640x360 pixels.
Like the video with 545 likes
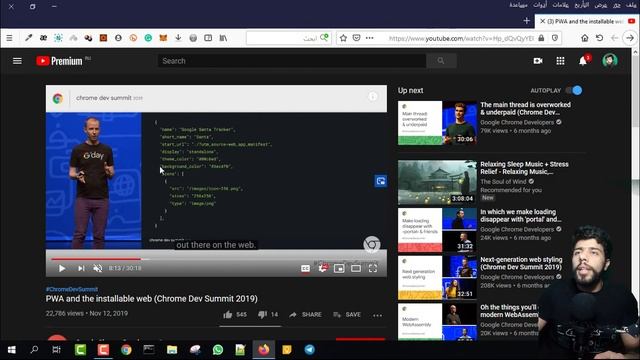[x=235, y=314]
